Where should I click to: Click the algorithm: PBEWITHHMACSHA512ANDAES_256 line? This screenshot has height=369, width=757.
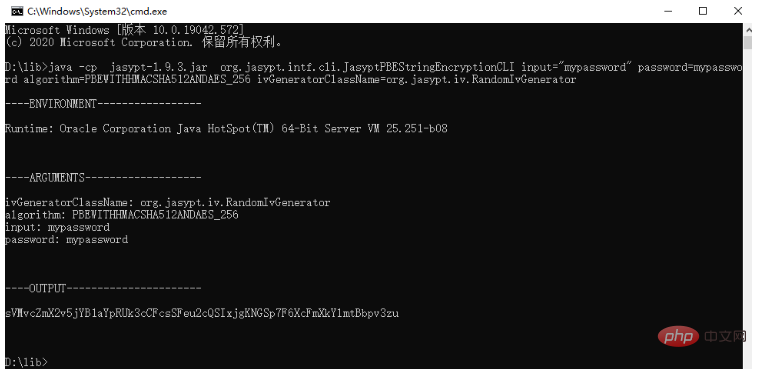pyautogui.click(x=122, y=214)
